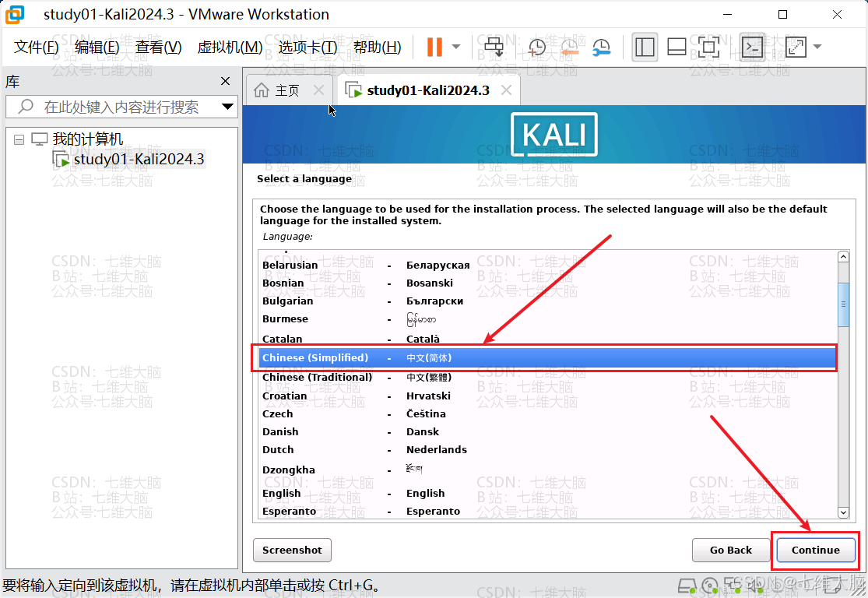Click the installer Screenshot button
The image size is (868, 598).
point(292,550)
